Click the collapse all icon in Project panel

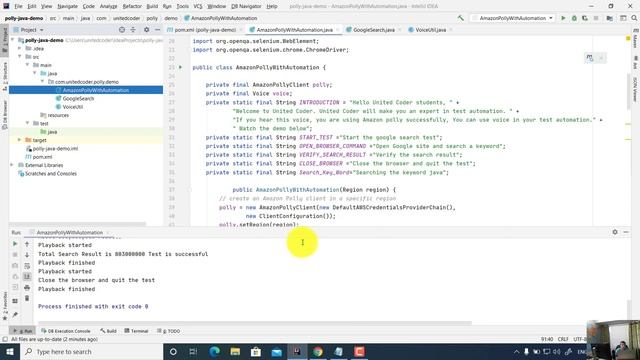pyautogui.click(x=133, y=30)
